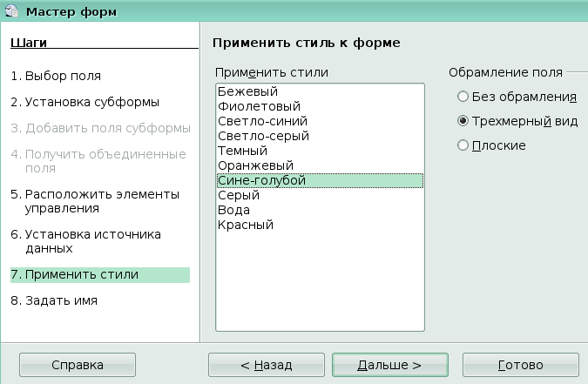Choose the Вода style item
The width and height of the screenshot is (588, 384).
(x=233, y=210)
